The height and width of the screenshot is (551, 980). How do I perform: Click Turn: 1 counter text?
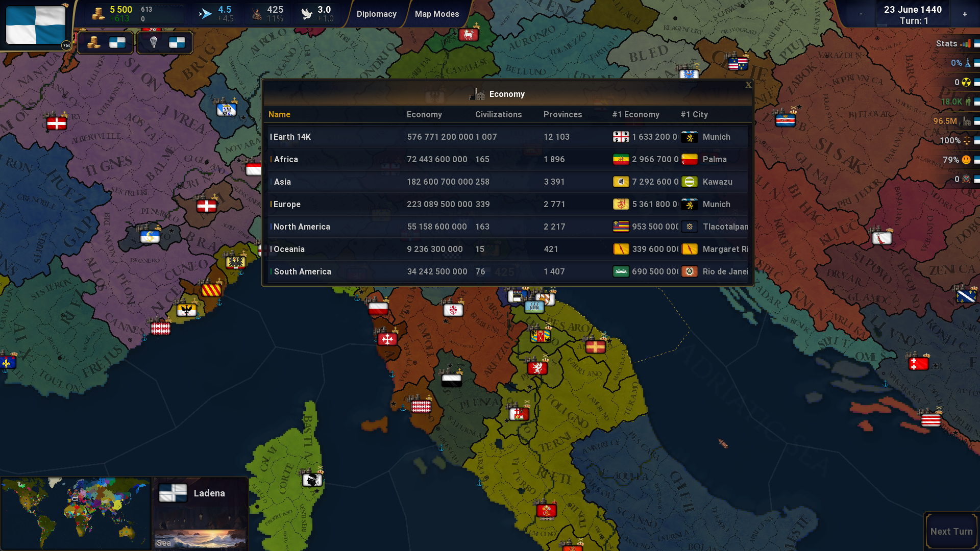click(914, 21)
